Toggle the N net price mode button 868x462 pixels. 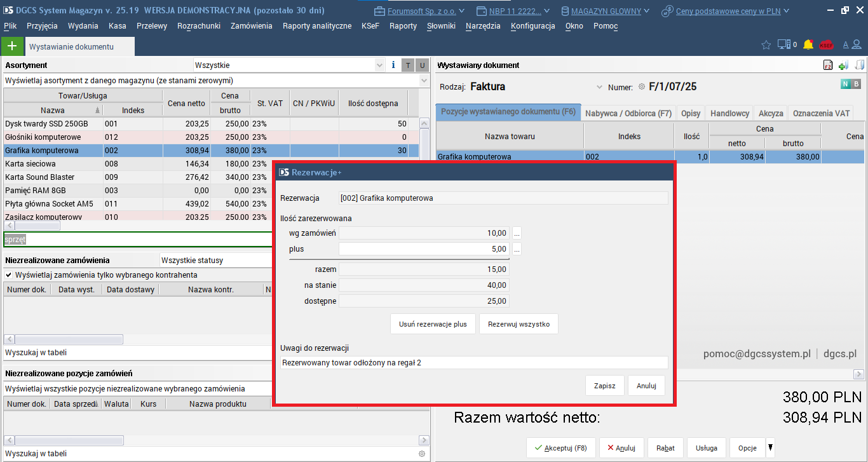[x=845, y=84]
